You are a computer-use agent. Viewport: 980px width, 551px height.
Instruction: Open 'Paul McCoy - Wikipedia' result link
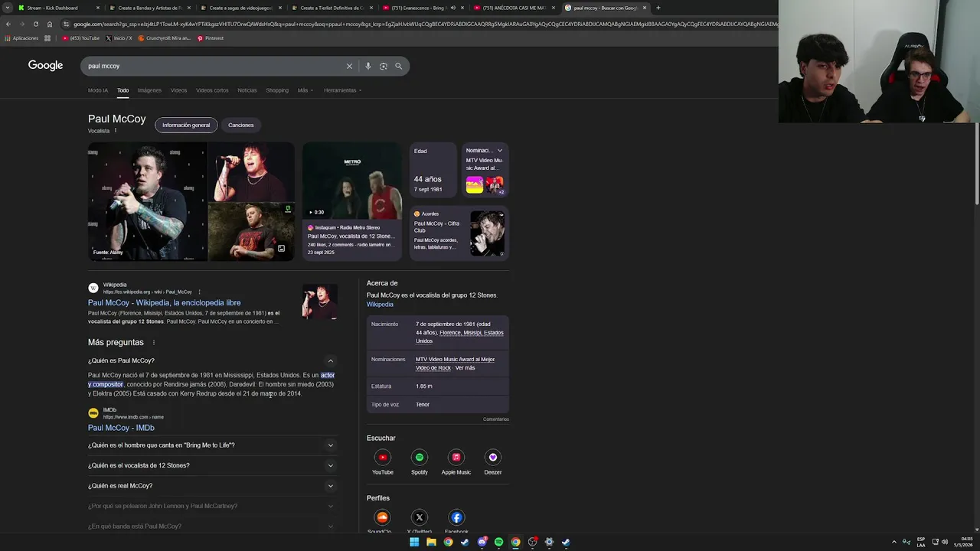[x=164, y=303]
